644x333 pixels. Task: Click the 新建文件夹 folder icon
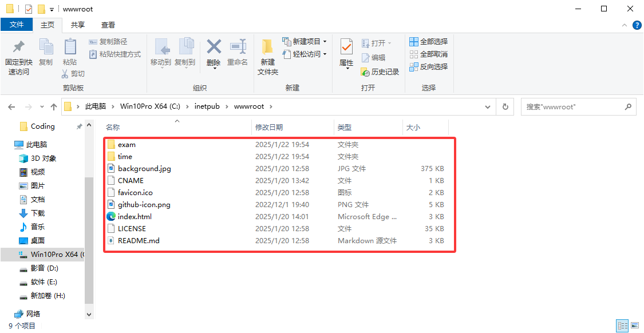(267, 47)
